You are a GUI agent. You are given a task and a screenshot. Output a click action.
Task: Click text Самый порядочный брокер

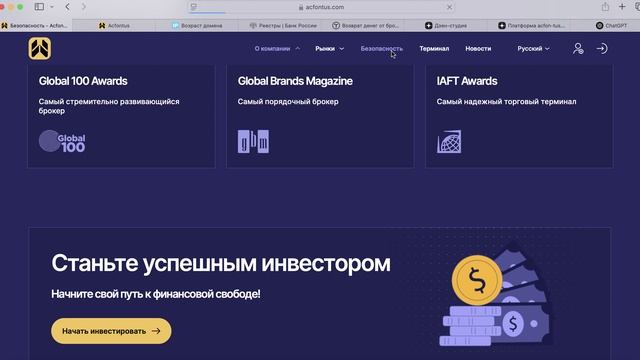coord(288,102)
